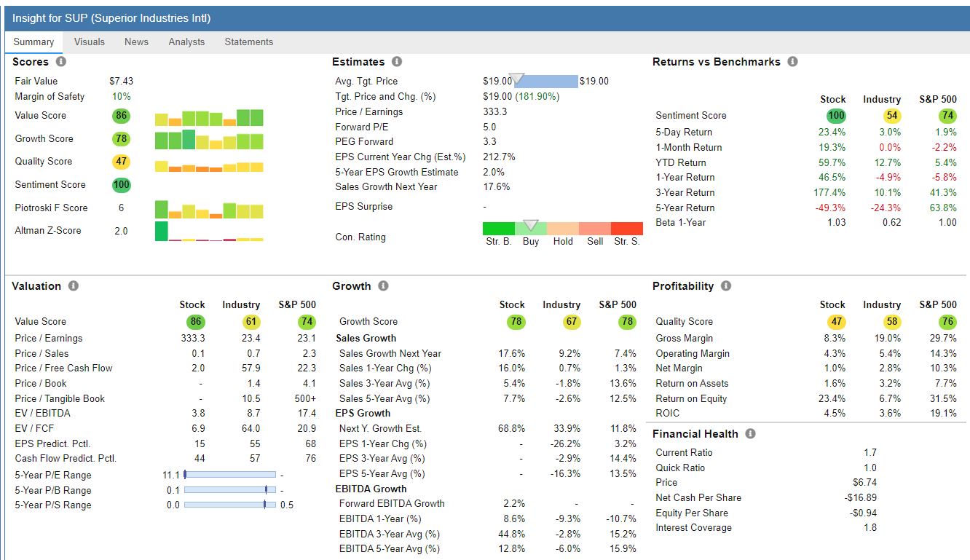The height and width of the screenshot is (560, 970).
Task: Open the info icon next to Scores
Action: 61,62
